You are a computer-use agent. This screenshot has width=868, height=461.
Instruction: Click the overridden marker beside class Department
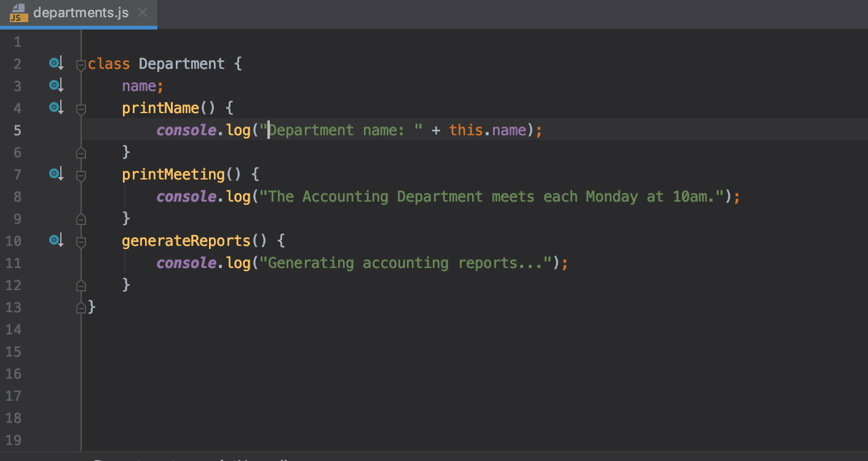tap(55, 62)
